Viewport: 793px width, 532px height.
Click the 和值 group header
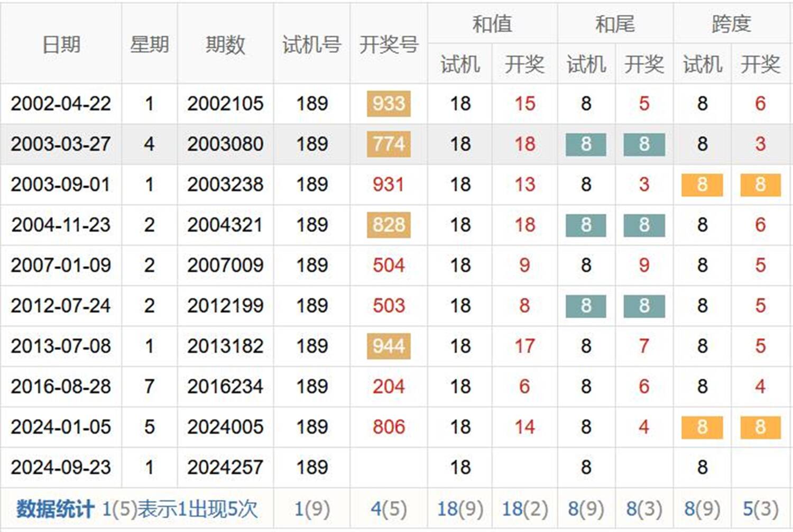[492, 24]
